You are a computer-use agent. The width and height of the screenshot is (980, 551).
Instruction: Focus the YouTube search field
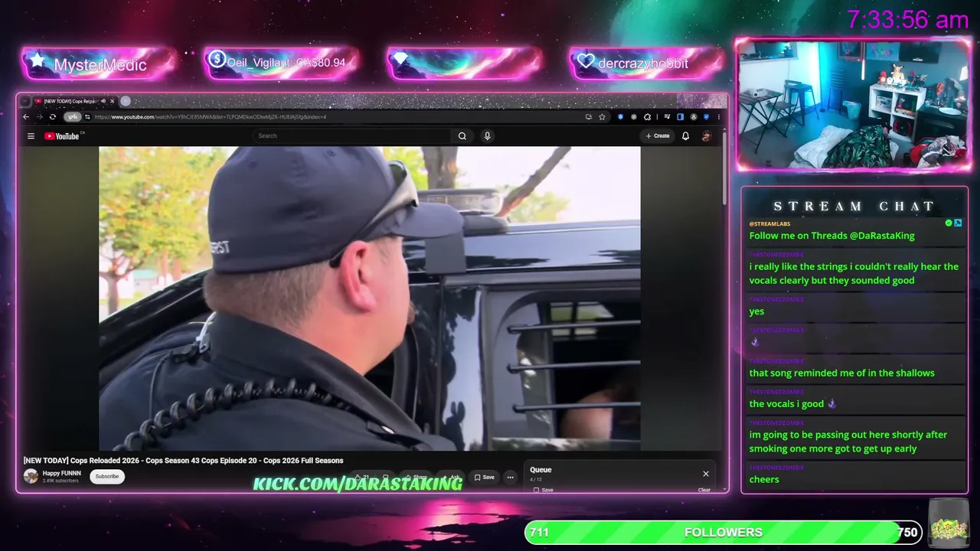click(352, 136)
